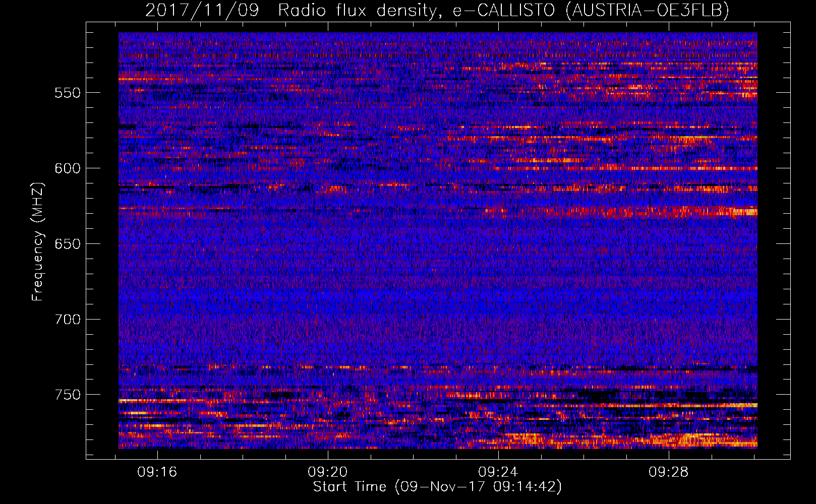
Task: Click the 650 frequency tick label
Action: [x=68, y=244]
